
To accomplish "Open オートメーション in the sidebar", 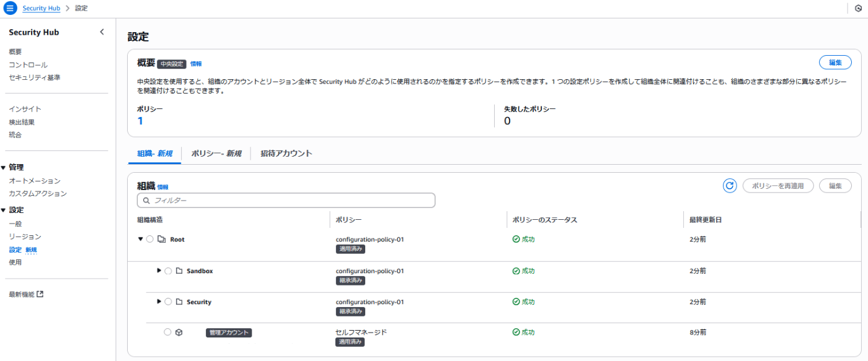I will click(35, 181).
